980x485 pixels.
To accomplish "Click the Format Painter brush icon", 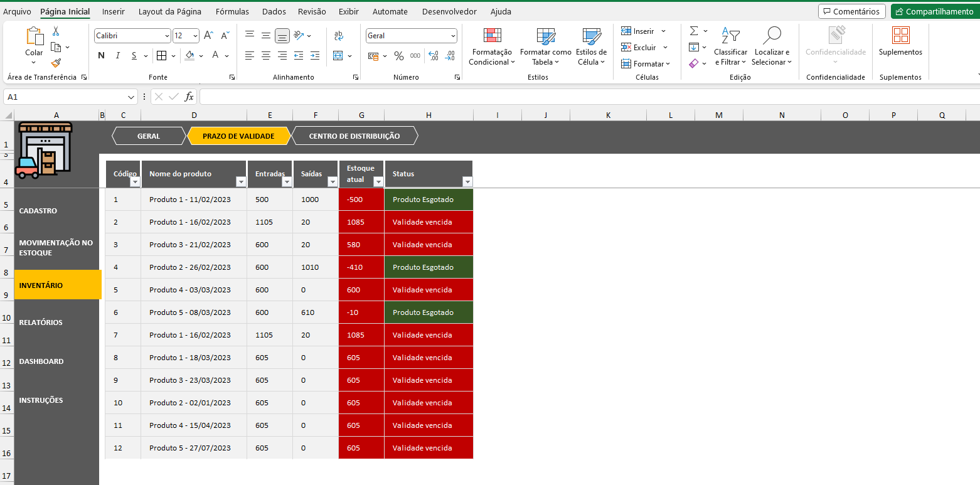I will (56, 63).
